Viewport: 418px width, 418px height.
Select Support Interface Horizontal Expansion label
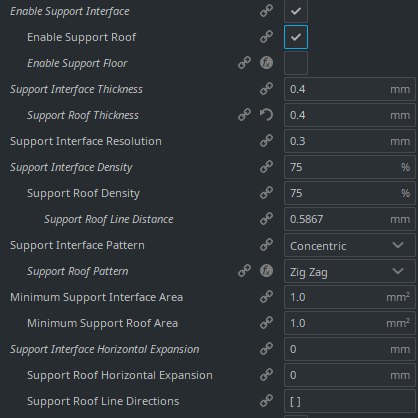click(105, 349)
